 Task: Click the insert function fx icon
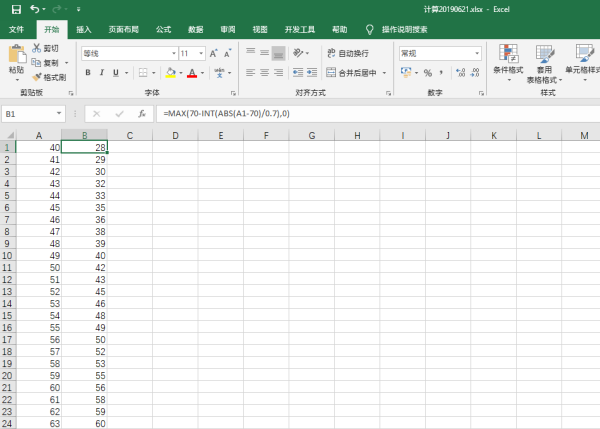[x=142, y=114]
